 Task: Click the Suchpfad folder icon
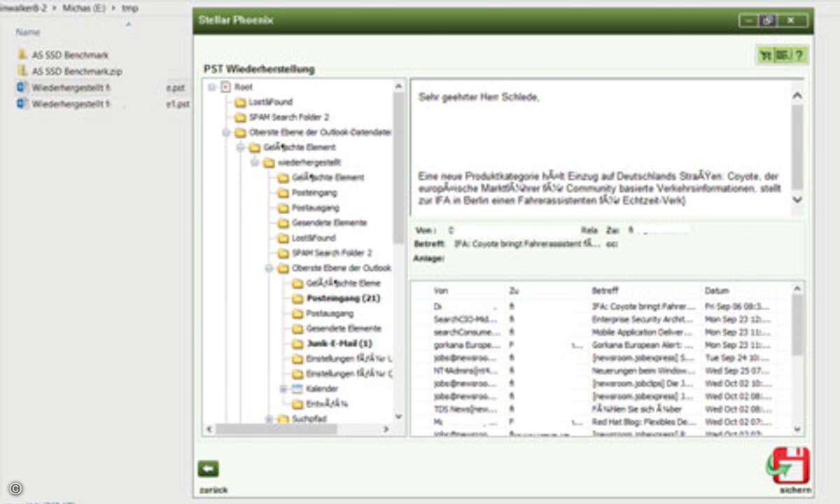click(282, 419)
